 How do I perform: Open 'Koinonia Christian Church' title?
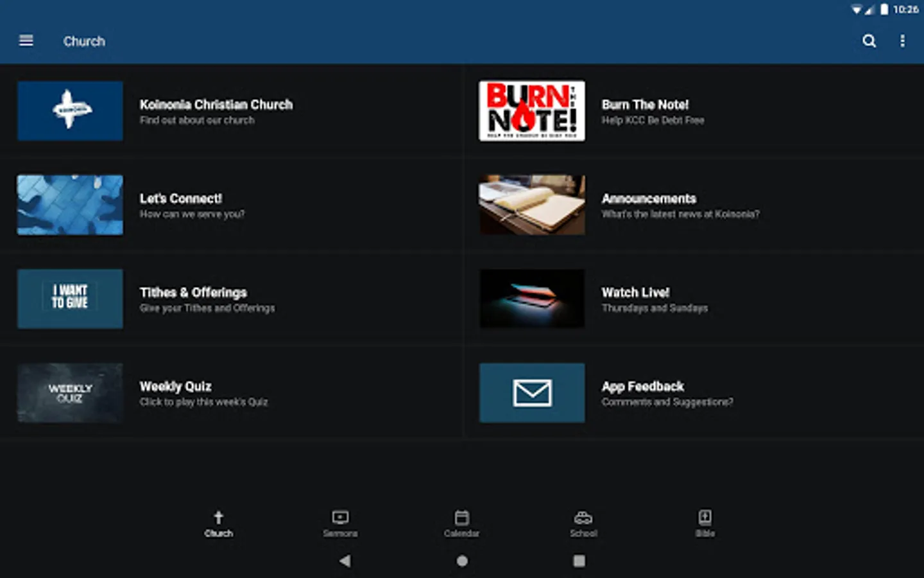click(216, 104)
